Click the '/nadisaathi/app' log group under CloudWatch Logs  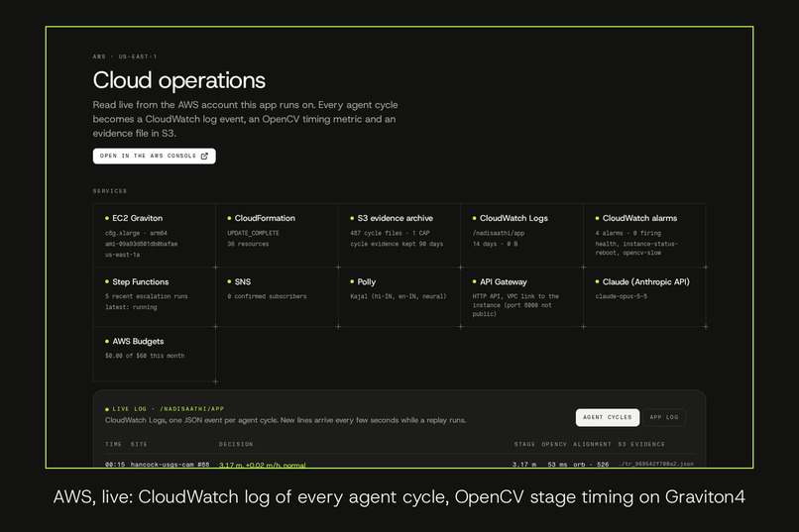499,233
